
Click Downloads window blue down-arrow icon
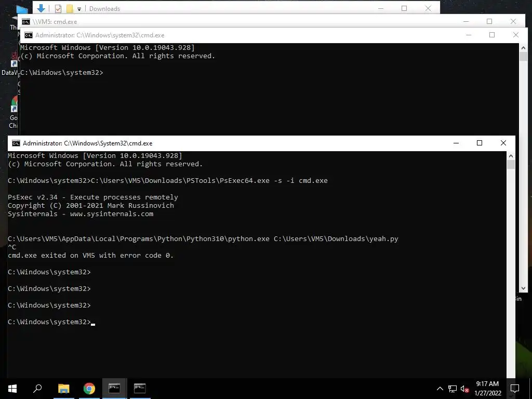point(41,8)
